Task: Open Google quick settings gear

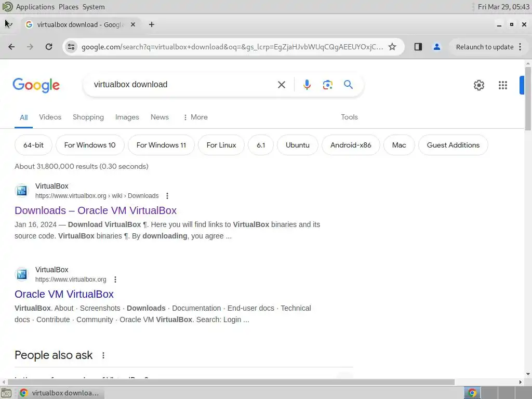Action: click(478, 85)
